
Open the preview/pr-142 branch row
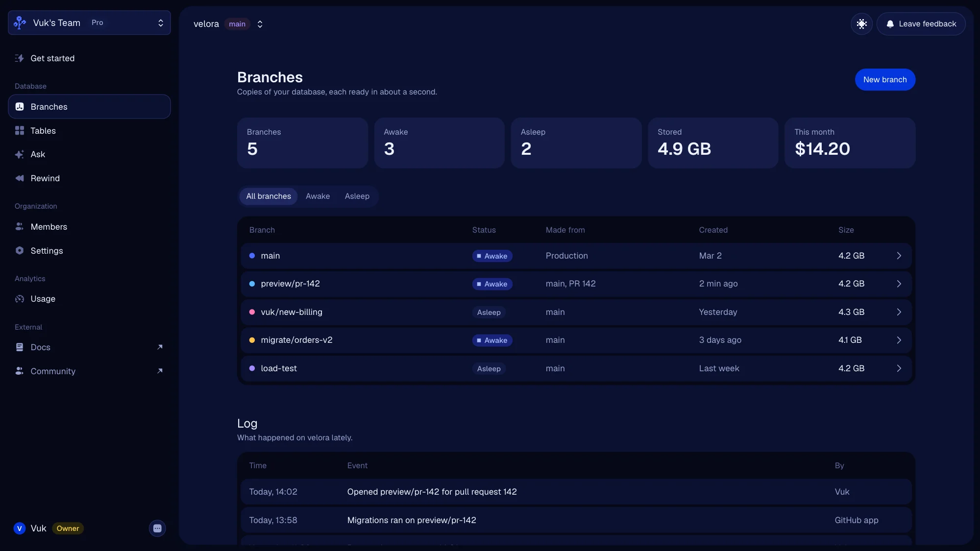(x=576, y=284)
